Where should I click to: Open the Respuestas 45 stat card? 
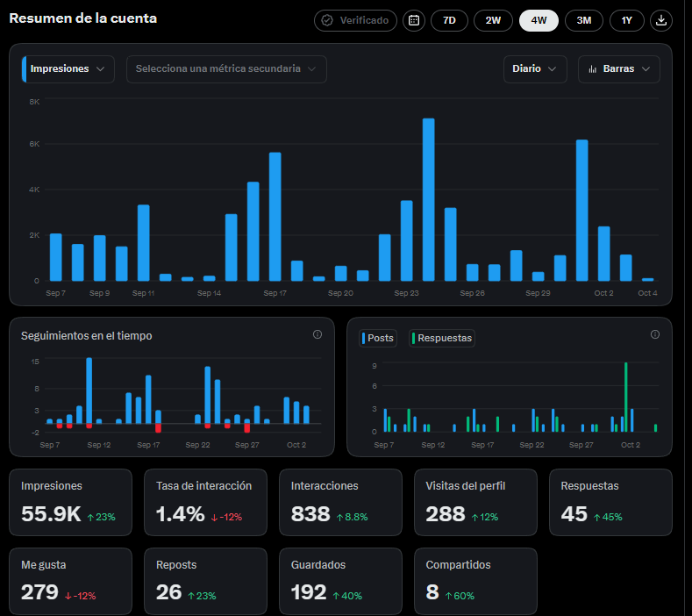(x=610, y=503)
